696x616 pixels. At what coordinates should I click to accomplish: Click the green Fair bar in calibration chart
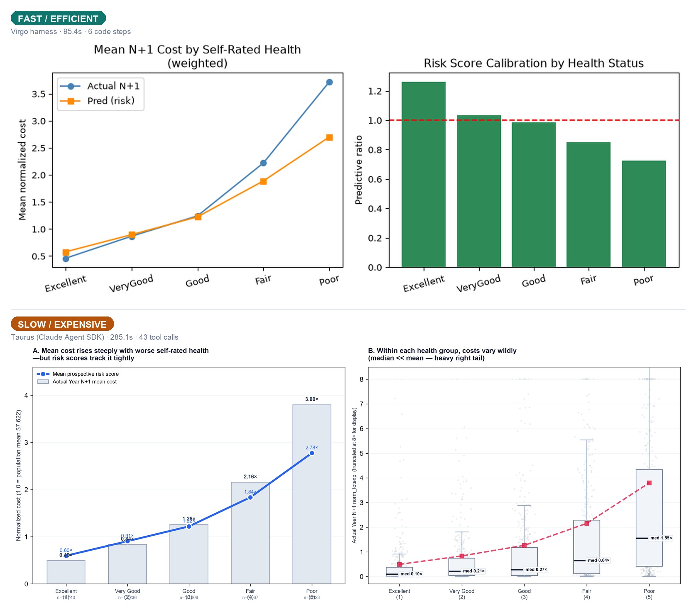point(589,204)
